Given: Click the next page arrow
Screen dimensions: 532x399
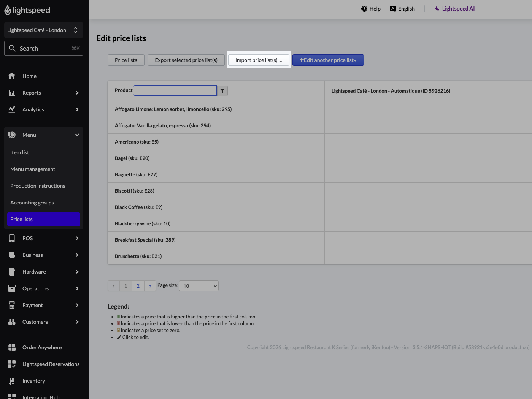Looking at the screenshot, I should [x=150, y=286].
